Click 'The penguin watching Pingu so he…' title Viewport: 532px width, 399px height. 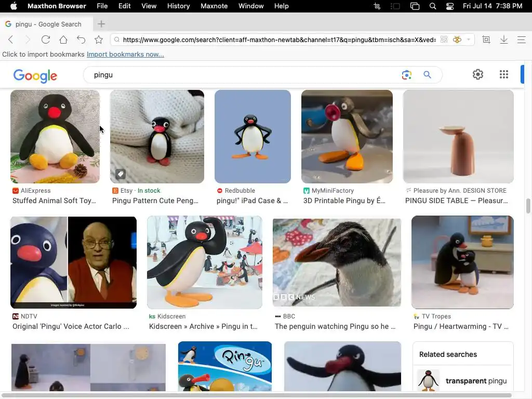(x=335, y=326)
